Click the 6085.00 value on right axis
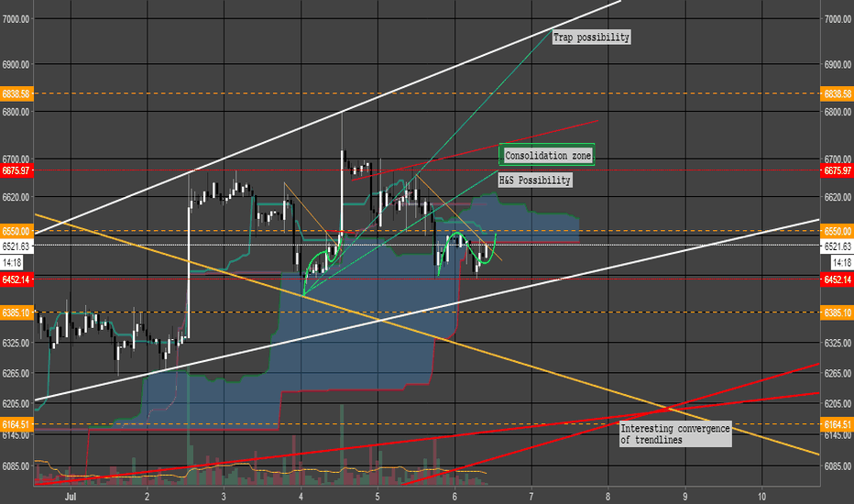 [838, 466]
